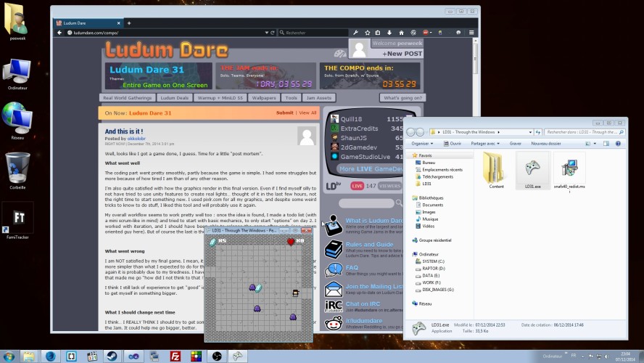
Task: Click the Real World Gatherings tab
Action: point(128,98)
